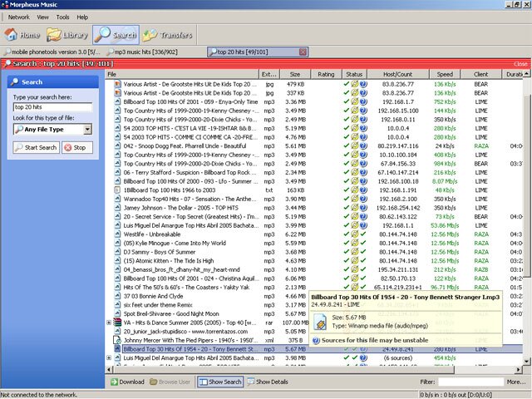Click the mp3 icon of DJ Sammy - Boys Of Summer
Viewport: 532px width, 399px height.
coord(117,252)
